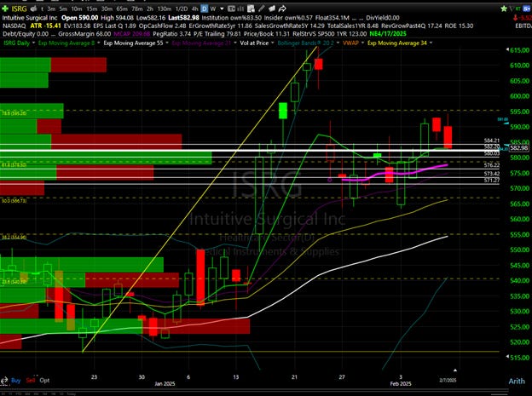Select the 10m timeframe
This screenshot has height=396, width=532.
(x=77, y=9)
